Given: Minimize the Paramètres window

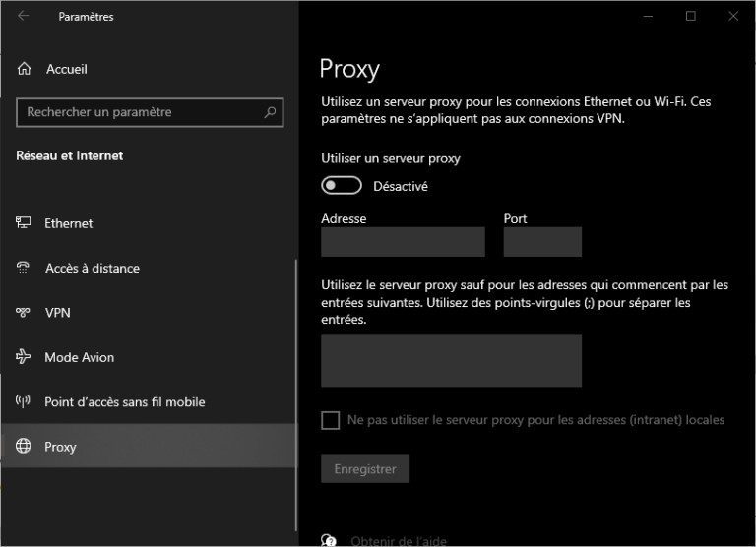Looking at the screenshot, I should [648, 16].
